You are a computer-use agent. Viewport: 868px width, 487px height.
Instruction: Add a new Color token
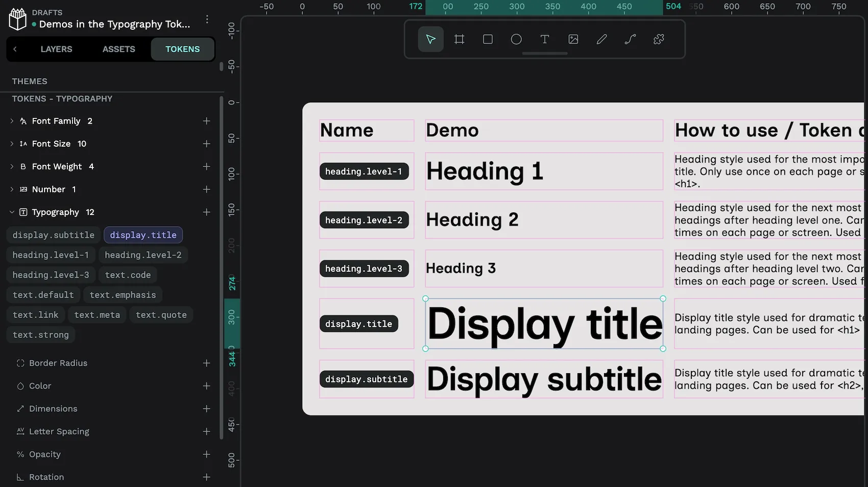(206, 386)
